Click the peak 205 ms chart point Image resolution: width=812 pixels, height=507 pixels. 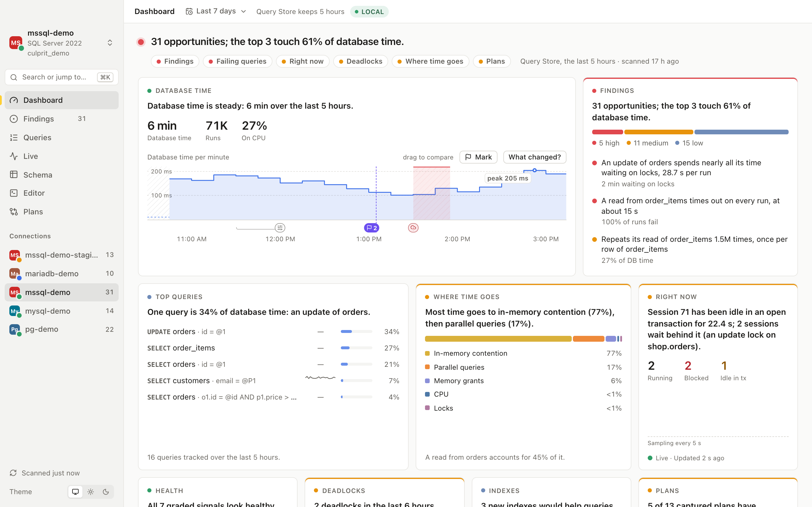pyautogui.click(x=535, y=170)
